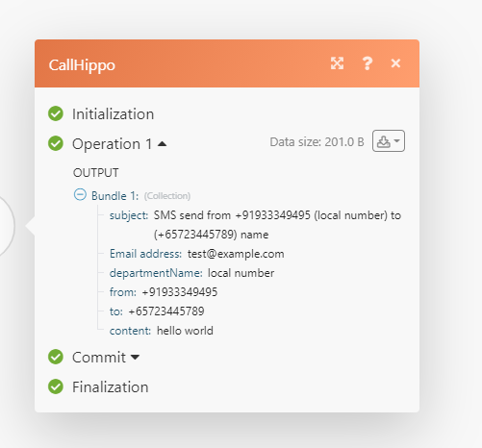Click the OUTPUT heading
Viewport: 482px width, 448px height.
click(x=95, y=173)
